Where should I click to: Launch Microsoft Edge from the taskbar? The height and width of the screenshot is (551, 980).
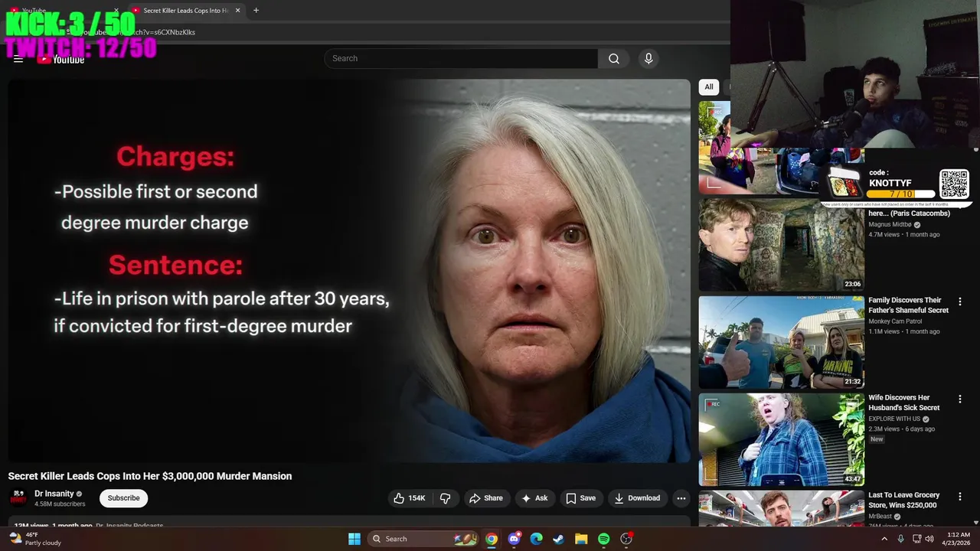(x=536, y=539)
